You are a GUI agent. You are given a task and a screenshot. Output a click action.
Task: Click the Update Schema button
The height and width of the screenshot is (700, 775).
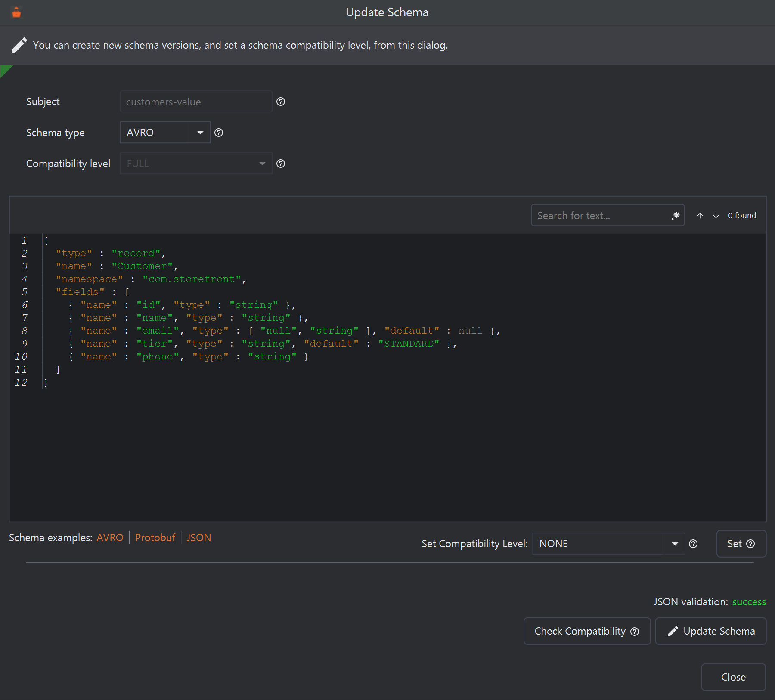711,631
